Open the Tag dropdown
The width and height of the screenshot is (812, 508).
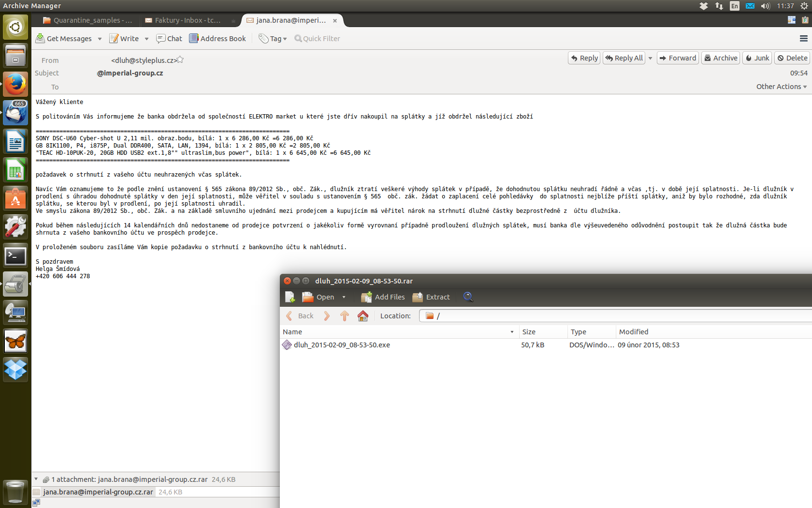(x=273, y=39)
